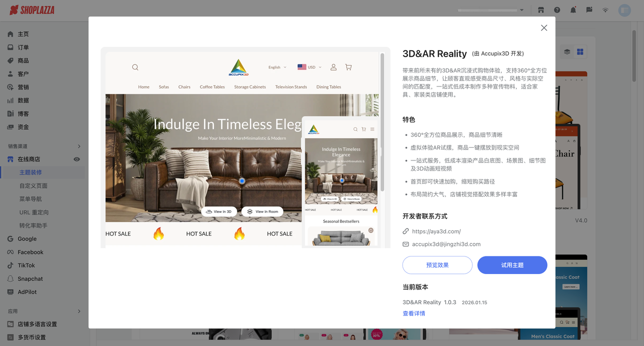
Task: Open the store name dropdown in header
Action: tap(491, 10)
